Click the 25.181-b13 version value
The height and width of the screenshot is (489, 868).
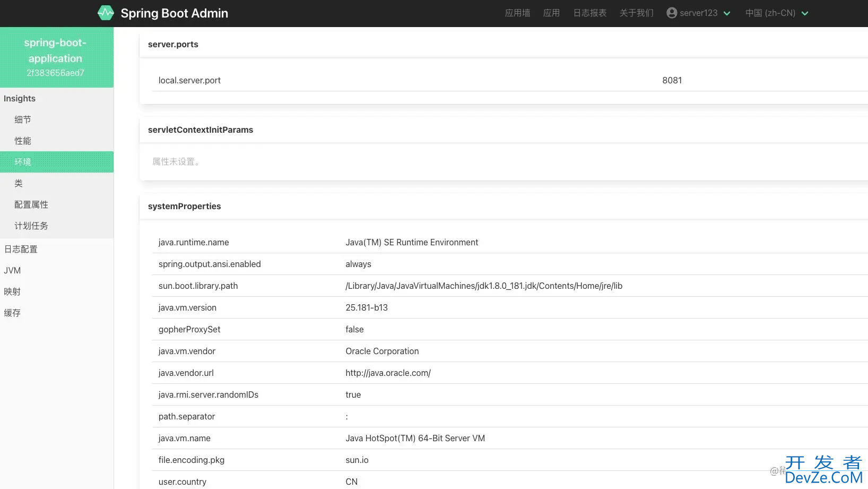click(367, 307)
